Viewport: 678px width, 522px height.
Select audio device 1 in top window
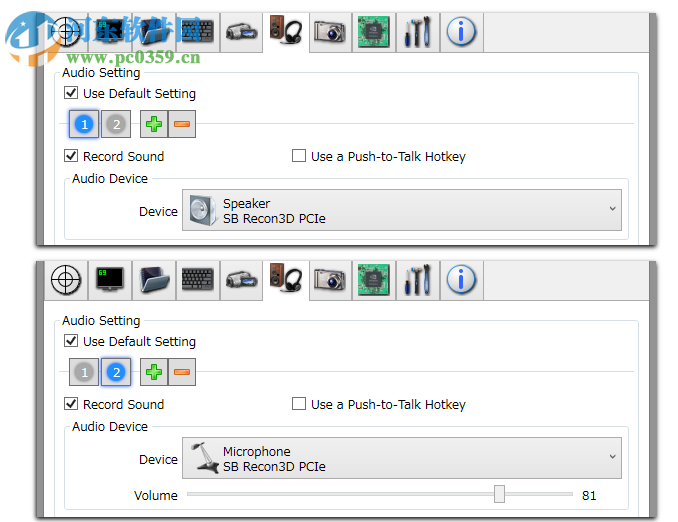[84, 124]
